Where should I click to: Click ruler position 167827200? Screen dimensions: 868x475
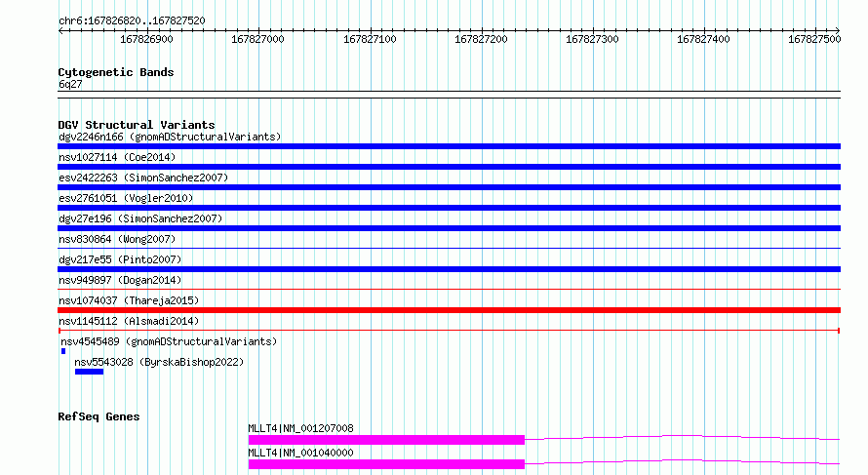481,39
